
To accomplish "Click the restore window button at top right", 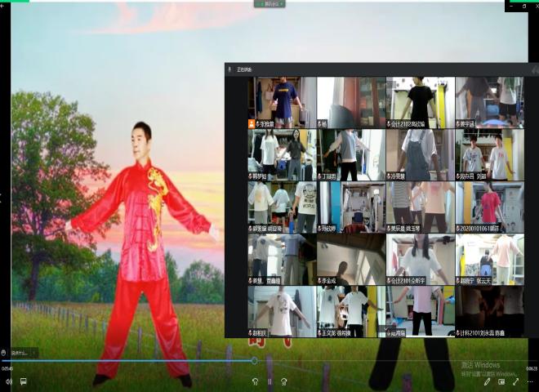I will [x=523, y=6].
